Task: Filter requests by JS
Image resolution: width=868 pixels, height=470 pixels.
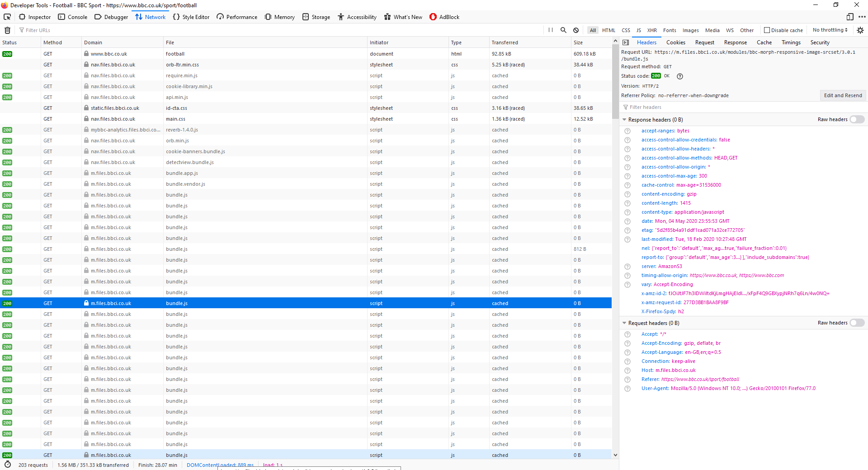Action: click(639, 30)
